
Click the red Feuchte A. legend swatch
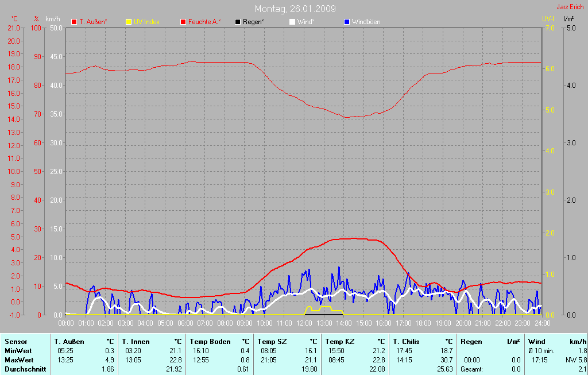click(183, 22)
